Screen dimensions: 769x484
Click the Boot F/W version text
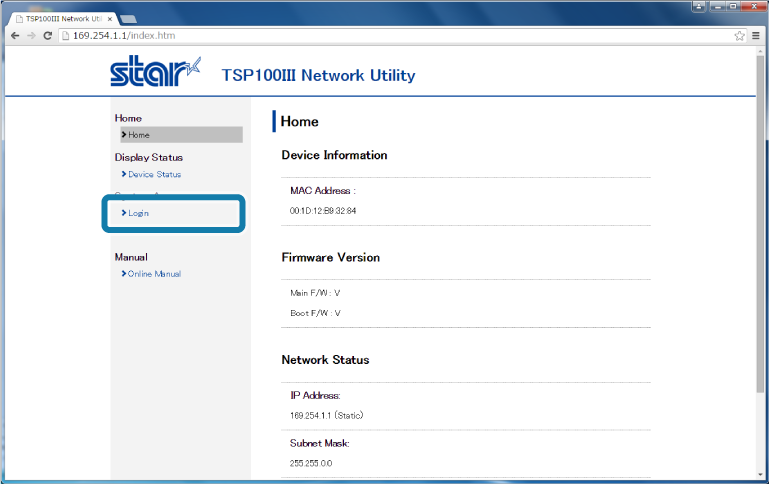pyautogui.click(x=315, y=313)
